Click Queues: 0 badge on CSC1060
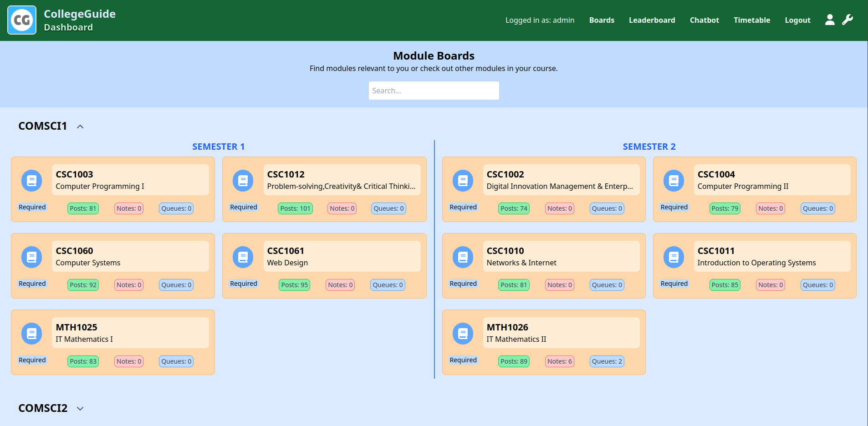 pos(176,285)
